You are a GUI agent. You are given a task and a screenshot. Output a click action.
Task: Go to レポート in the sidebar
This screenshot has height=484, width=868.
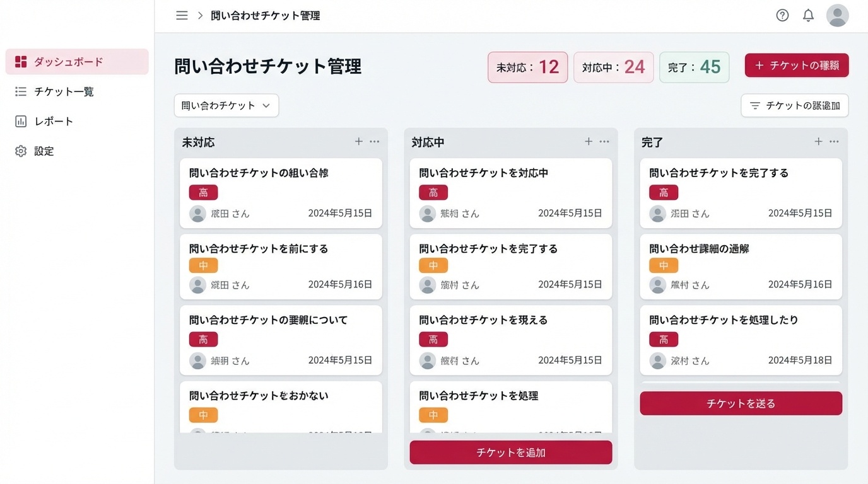click(x=54, y=122)
